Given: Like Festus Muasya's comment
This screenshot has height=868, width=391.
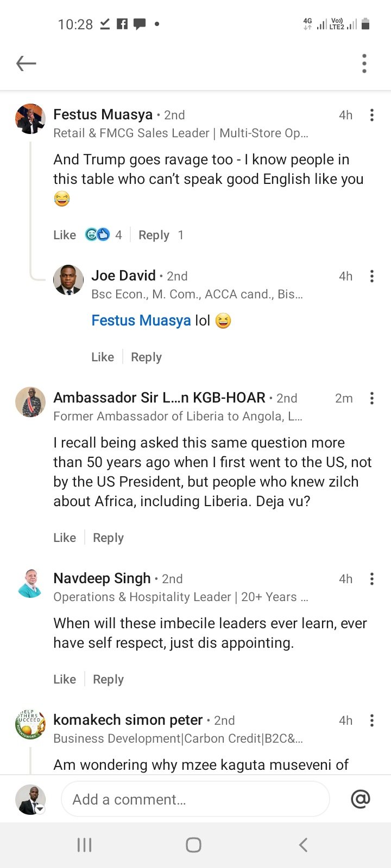Looking at the screenshot, I should click(65, 235).
